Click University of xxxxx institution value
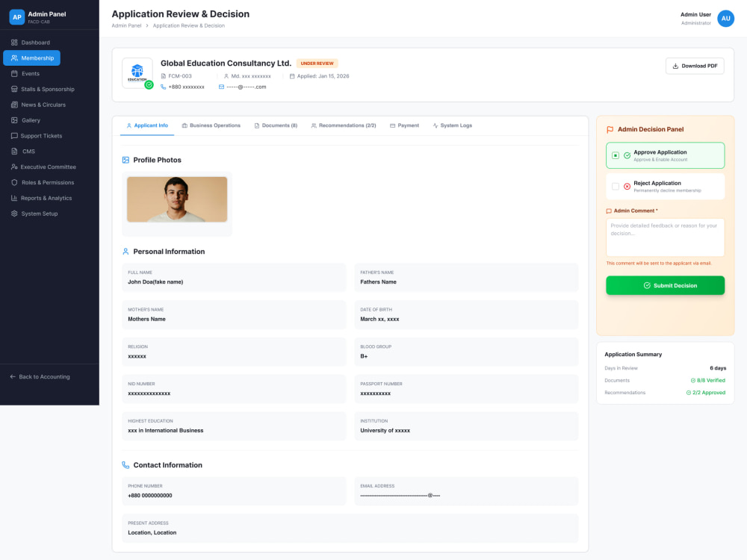 385,431
